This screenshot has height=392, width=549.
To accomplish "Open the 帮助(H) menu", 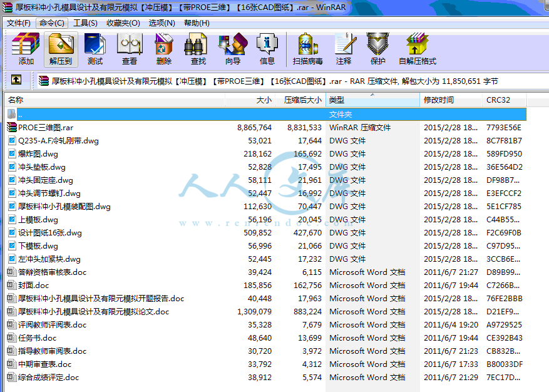I will [197, 23].
